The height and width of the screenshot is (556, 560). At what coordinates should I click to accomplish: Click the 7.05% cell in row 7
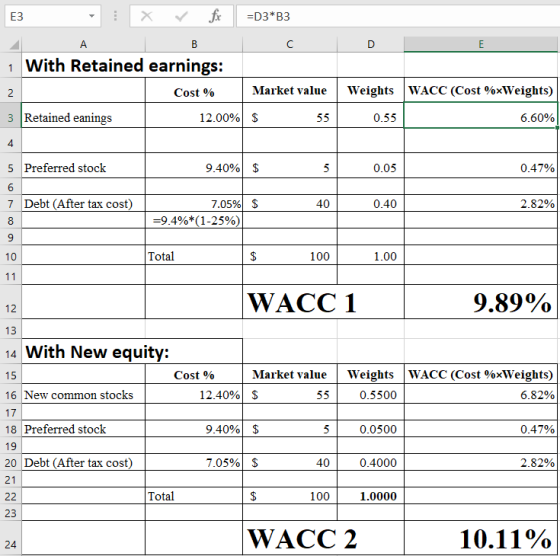[194, 203]
